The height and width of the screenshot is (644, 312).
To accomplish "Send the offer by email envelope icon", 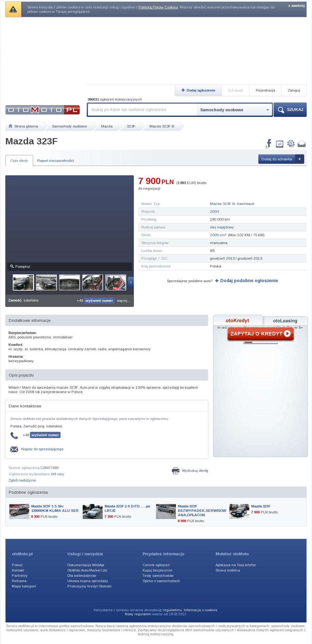I will [x=301, y=144].
